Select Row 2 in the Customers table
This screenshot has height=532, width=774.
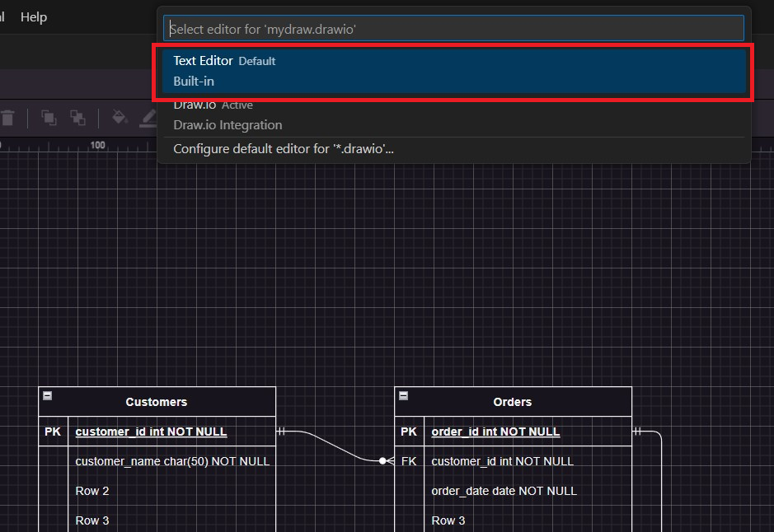(x=91, y=491)
